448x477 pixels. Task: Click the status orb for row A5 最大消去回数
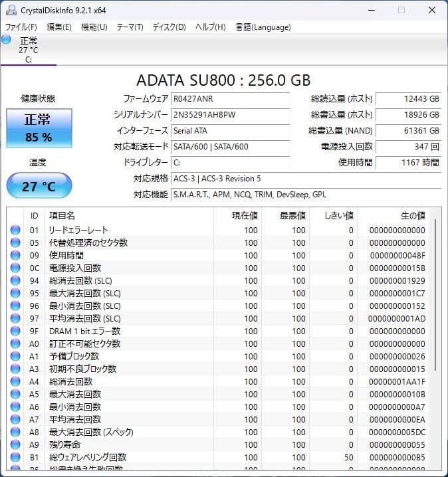[x=15, y=394]
